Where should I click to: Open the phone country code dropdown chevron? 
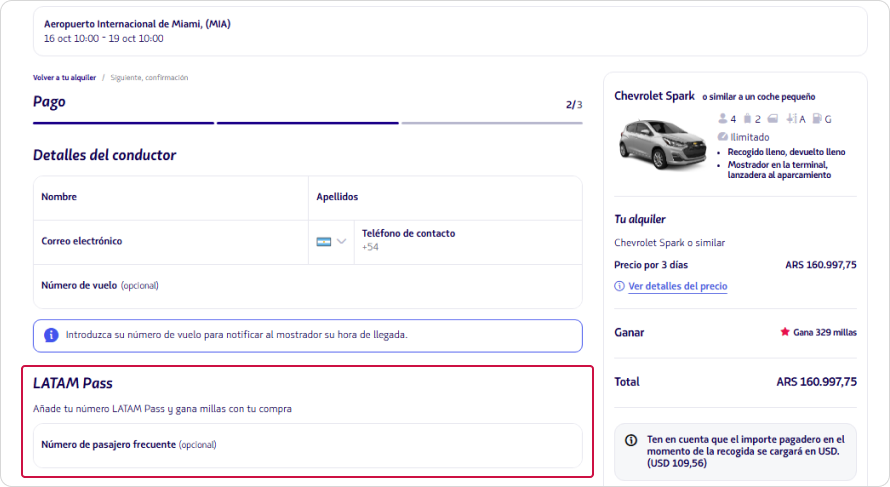[x=341, y=241]
